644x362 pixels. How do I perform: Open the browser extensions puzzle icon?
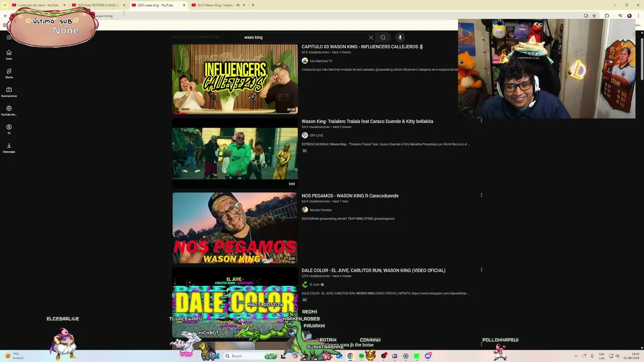607,16
